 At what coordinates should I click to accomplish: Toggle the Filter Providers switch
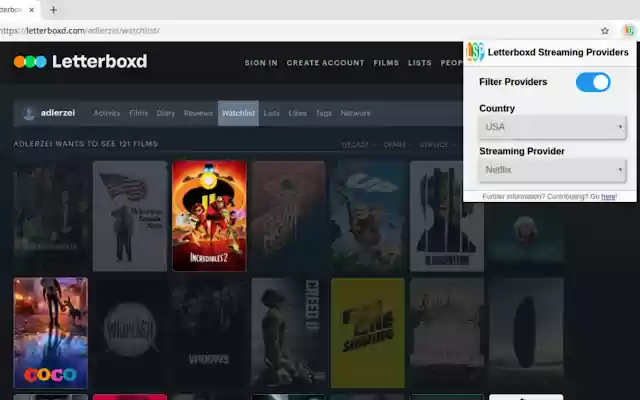(593, 82)
